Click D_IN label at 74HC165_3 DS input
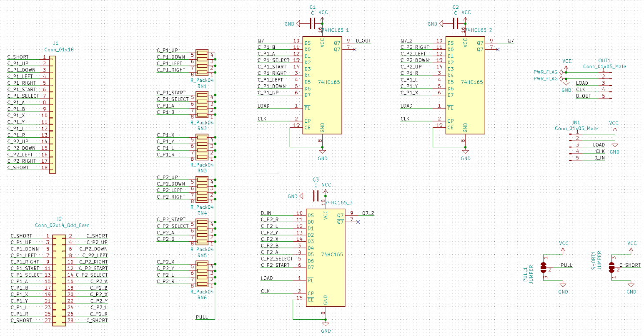This screenshot has height=336, width=644. click(266, 213)
